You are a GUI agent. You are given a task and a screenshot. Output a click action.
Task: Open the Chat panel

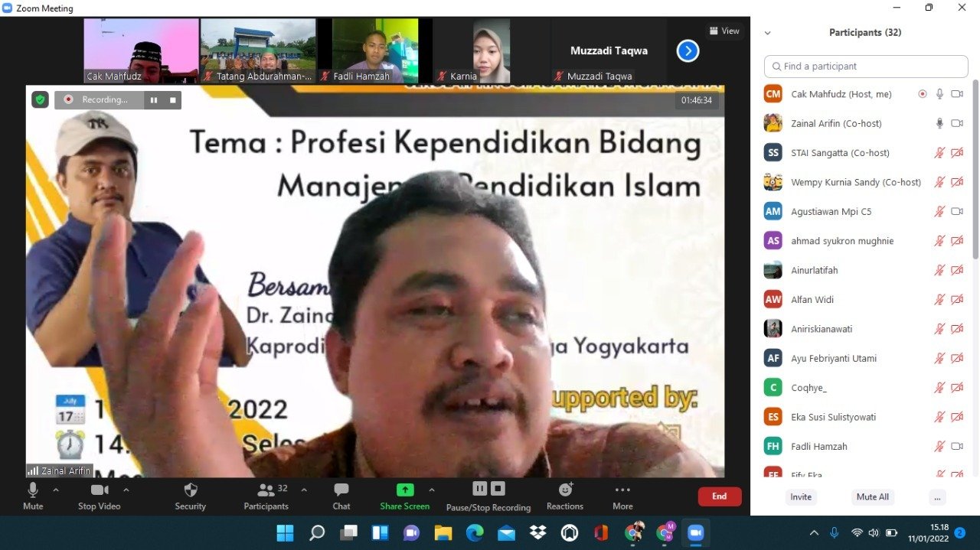(341, 495)
